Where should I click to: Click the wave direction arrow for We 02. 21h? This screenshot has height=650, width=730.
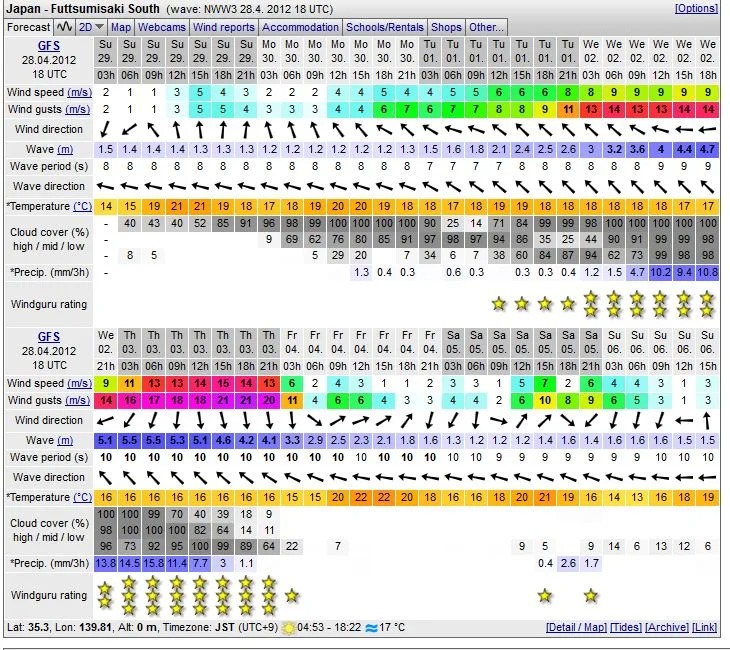[106, 478]
